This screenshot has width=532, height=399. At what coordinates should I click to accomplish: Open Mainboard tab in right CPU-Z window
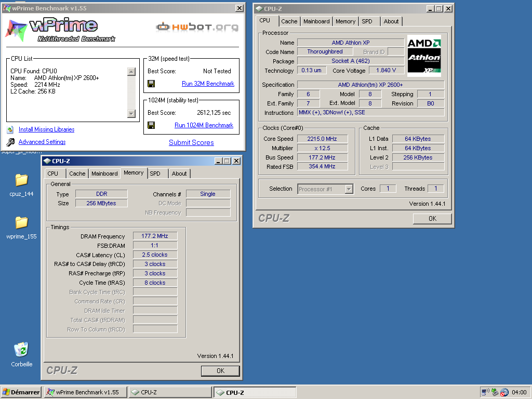pos(316,21)
